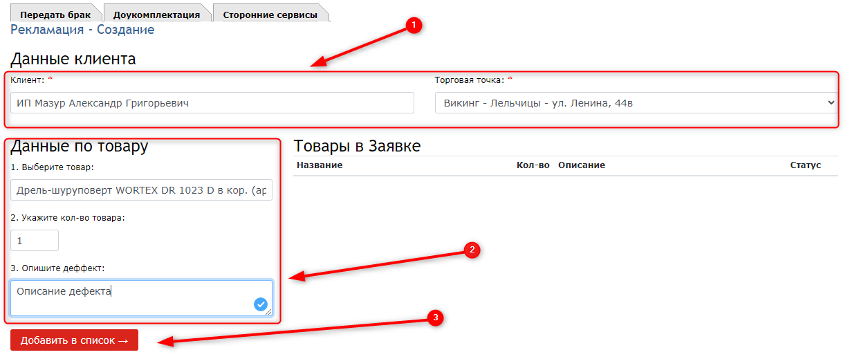Expand the Торговая точка dropdown

[636, 103]
